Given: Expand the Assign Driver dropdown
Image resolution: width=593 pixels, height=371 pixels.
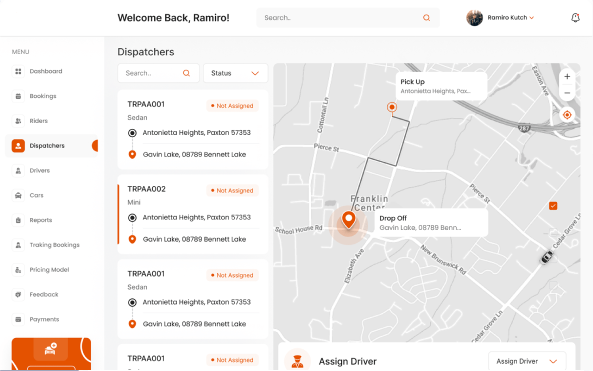Looking at the screenshot, I should [x=527, y=361].
